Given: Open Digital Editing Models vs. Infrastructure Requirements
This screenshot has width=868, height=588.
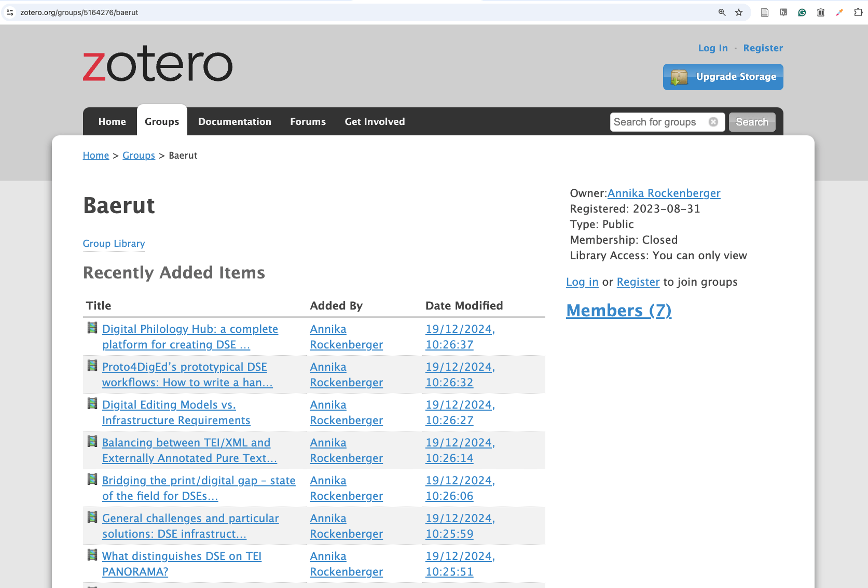Looking at the screenshot, I should [176, 412].
